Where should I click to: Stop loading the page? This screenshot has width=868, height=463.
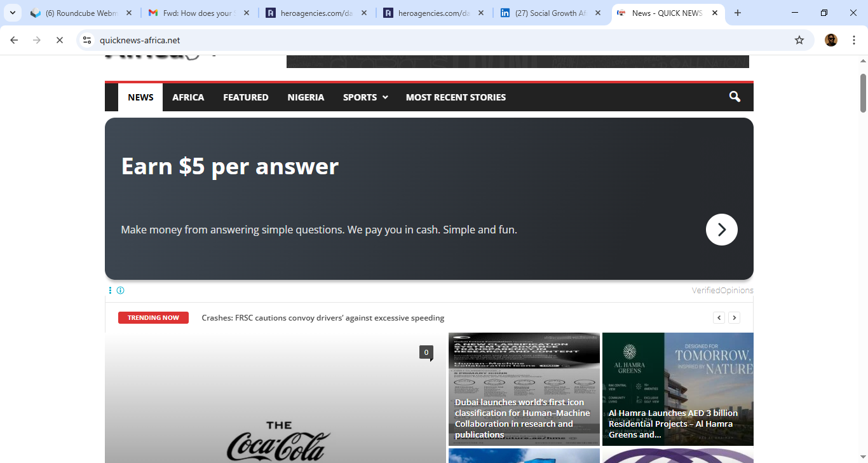coord(59,40)
